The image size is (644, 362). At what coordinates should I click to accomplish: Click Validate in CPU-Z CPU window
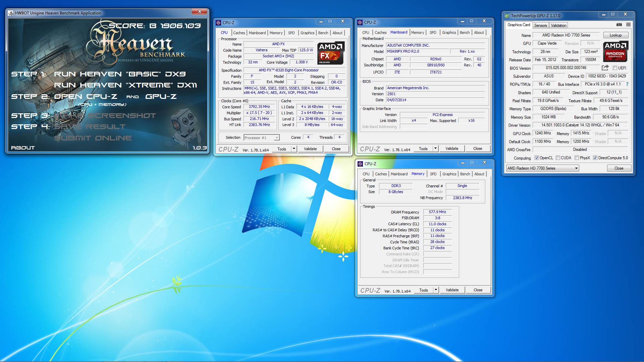(310, 149)
